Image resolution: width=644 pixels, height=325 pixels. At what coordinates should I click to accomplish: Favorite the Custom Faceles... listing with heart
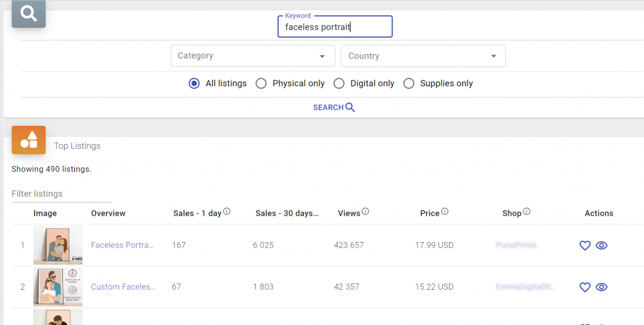click(585, 287)
